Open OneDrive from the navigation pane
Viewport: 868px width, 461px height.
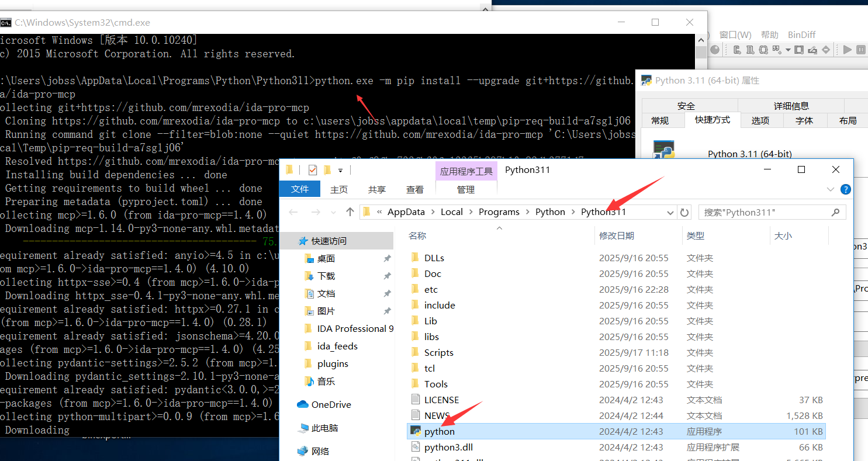(331, 404)
